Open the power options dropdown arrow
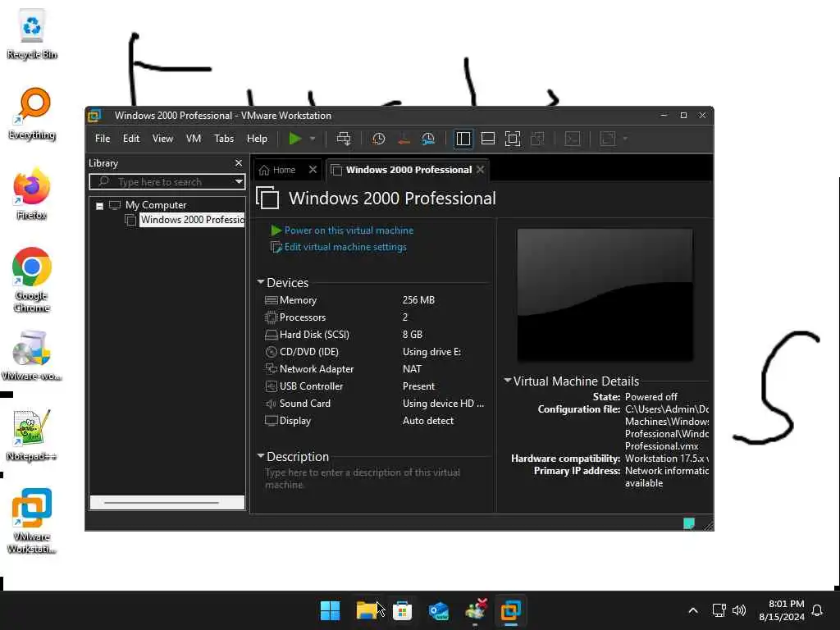Screen dimensions: 840x630 [313, 139]
